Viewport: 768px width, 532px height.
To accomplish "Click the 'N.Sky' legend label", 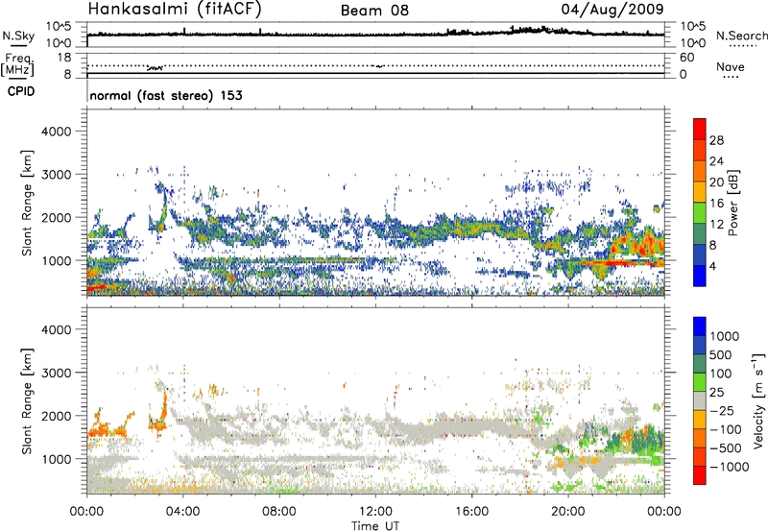I will (x=18, y=36).
